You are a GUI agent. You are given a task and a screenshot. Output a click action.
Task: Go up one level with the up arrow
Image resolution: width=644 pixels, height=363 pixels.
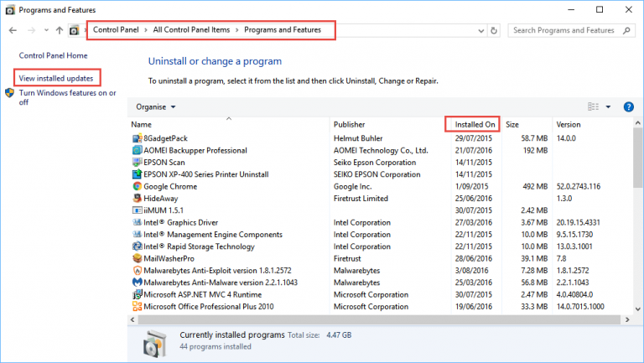[x=60, y=30]
